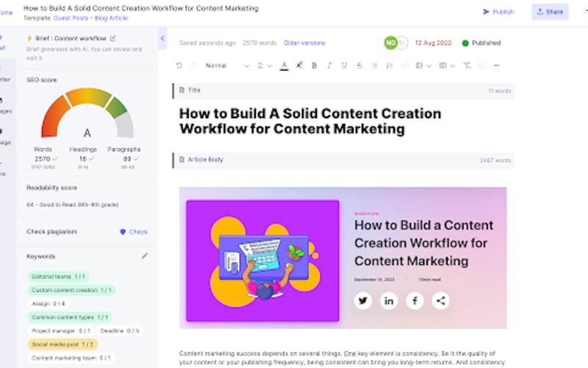
Task: Click the Share button
Action: [550, 12]
